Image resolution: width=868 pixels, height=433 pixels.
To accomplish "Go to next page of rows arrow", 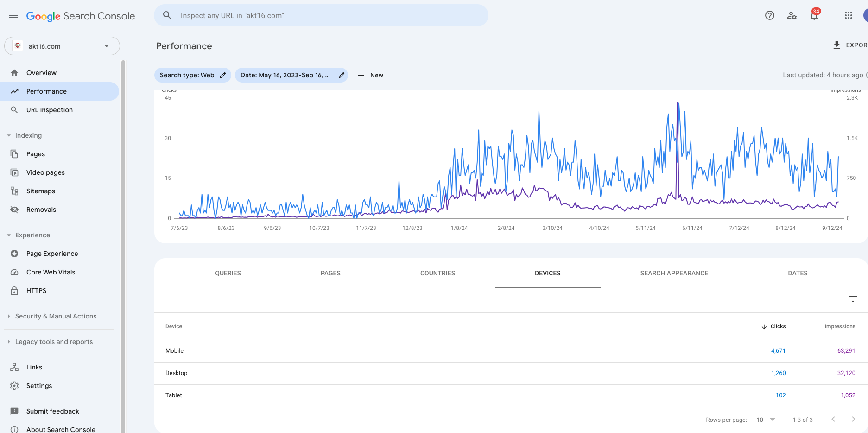I will [x=854, y=419].
